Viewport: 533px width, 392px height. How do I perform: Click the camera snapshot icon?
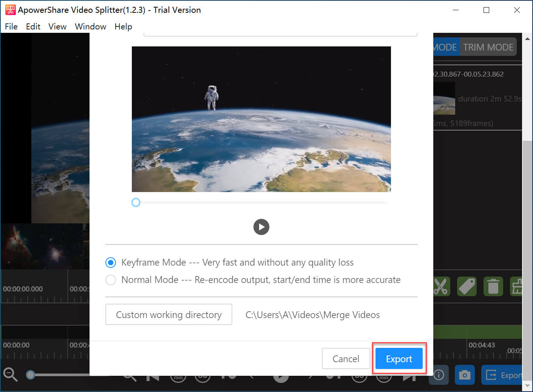(465, 375)
